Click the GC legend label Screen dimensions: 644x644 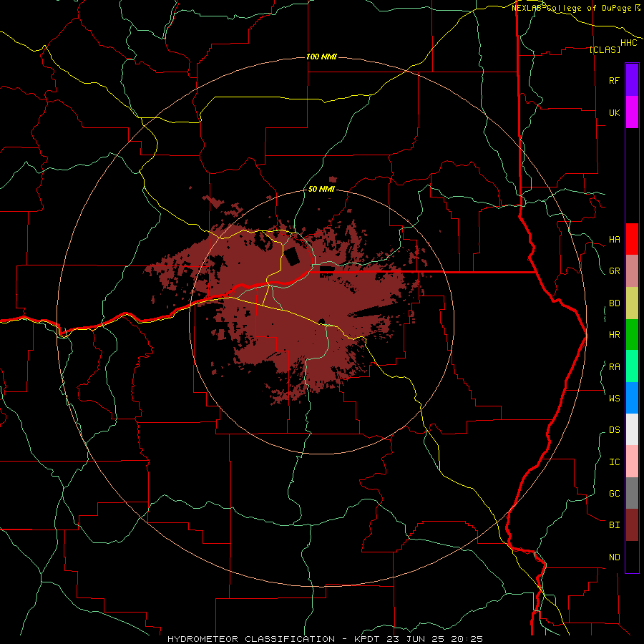coord(614,494)
